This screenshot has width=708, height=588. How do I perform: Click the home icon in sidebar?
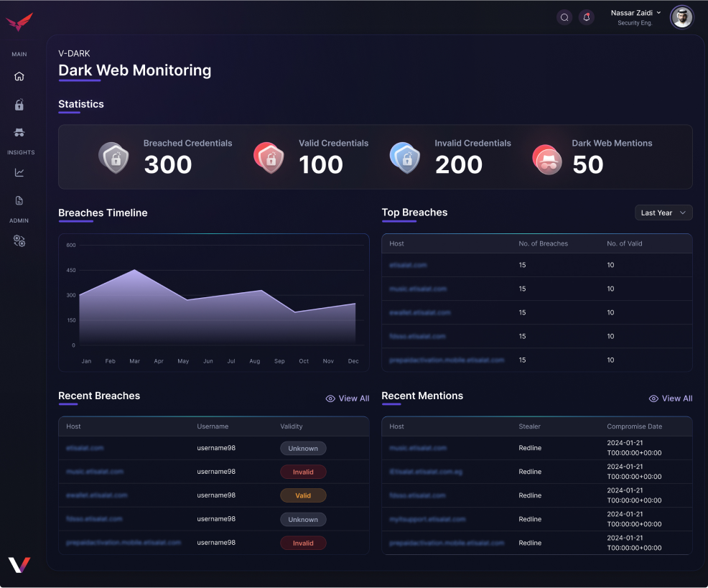tap(19, 77)
